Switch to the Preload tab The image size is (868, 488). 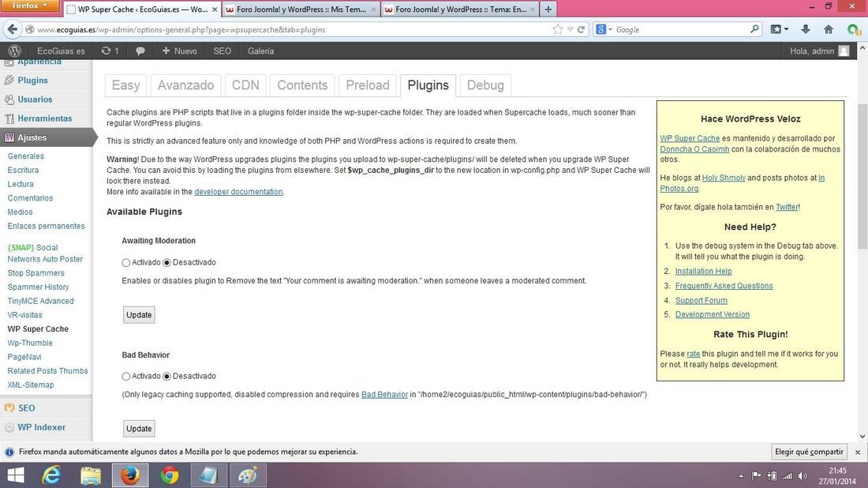368,85
